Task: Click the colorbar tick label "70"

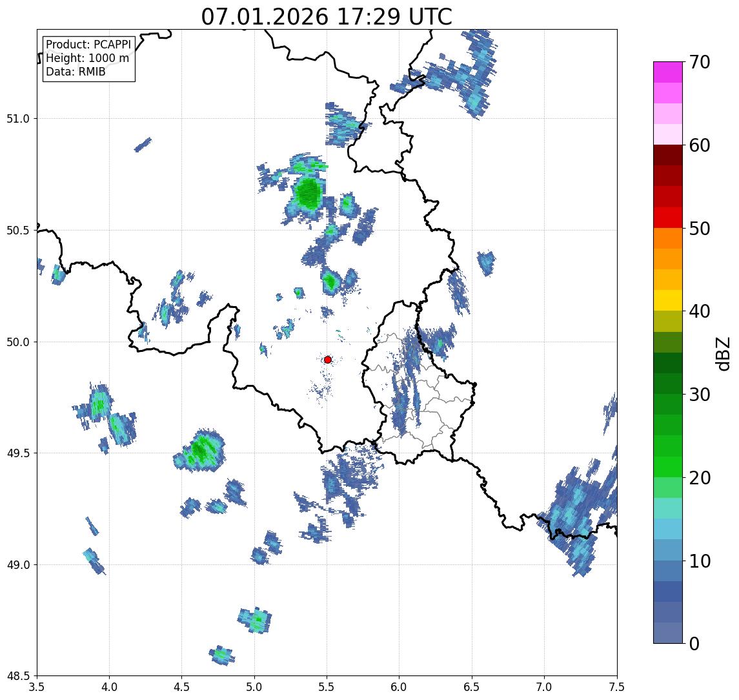Action: (700, 62)
